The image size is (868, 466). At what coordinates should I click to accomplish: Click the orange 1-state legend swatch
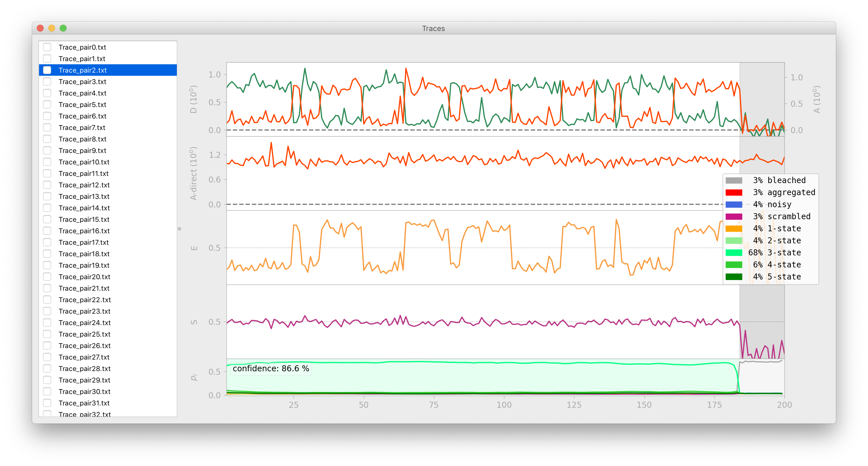tap(734, 228)
